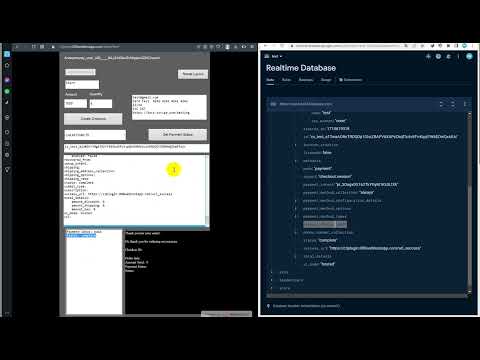The width and height of the screenshot is (480, 360).
Task: Select the highlighted row in the status list
Action: (x=80, y=236)
